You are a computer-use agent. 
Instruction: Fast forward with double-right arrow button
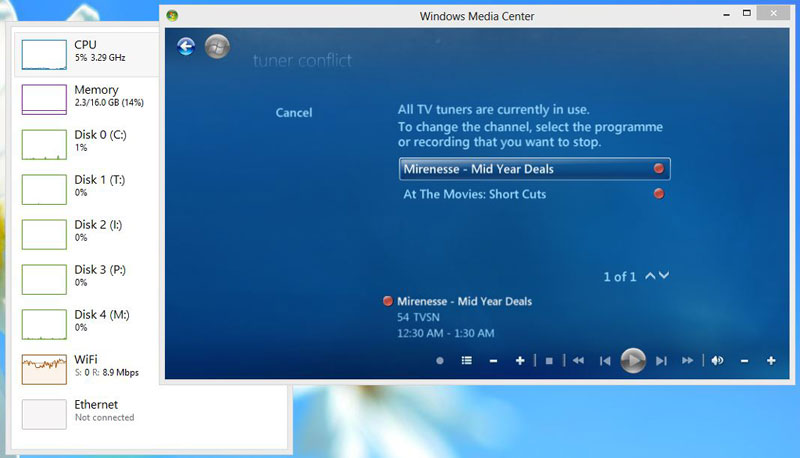click(x=688, y=361)
